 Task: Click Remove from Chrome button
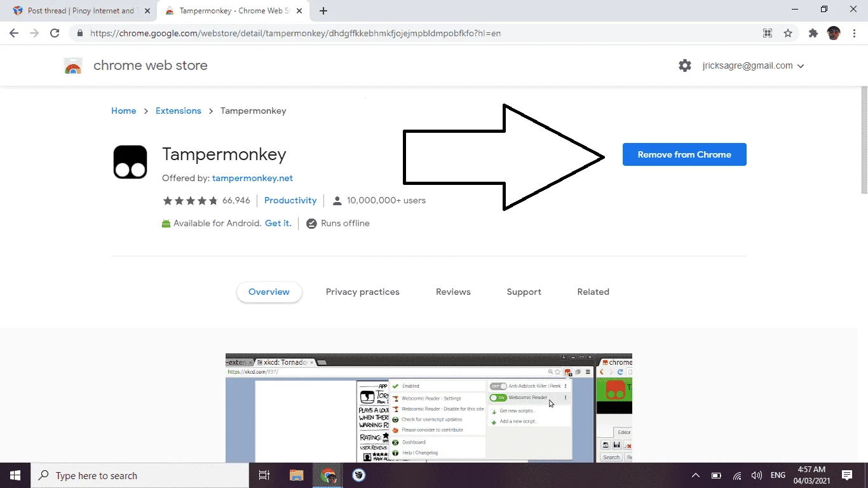tap(684, 154)
